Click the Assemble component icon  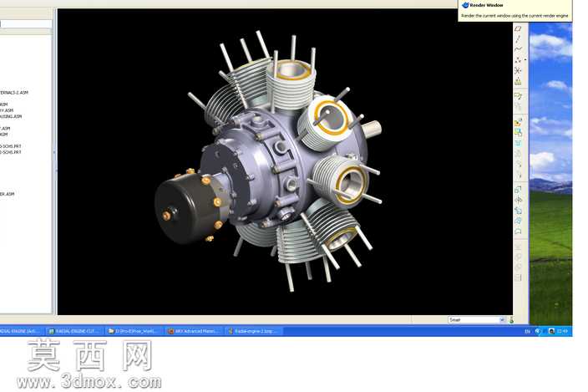coord(518,122)
